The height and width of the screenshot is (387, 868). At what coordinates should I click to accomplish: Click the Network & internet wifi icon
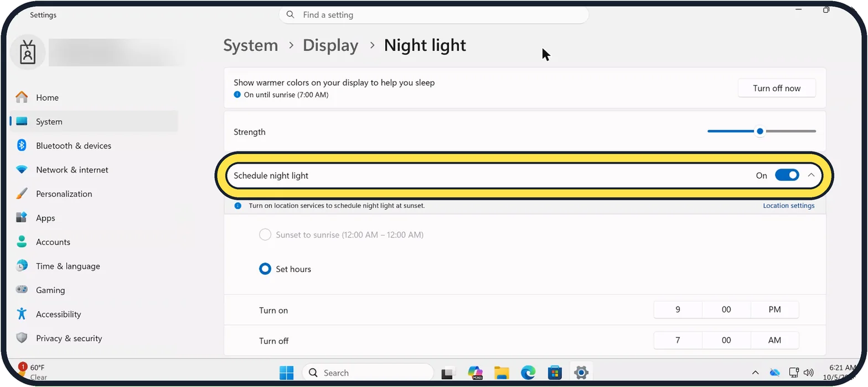click(x=22, y=170)
